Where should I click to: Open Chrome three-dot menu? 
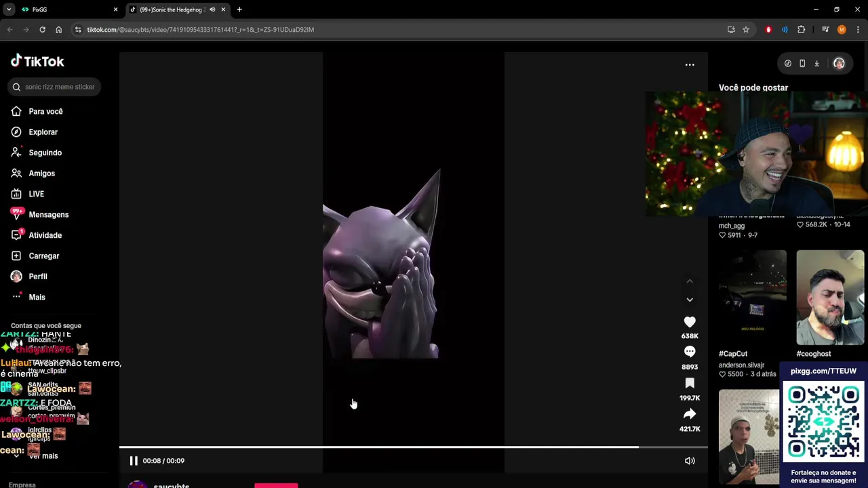tap(858, 30)
